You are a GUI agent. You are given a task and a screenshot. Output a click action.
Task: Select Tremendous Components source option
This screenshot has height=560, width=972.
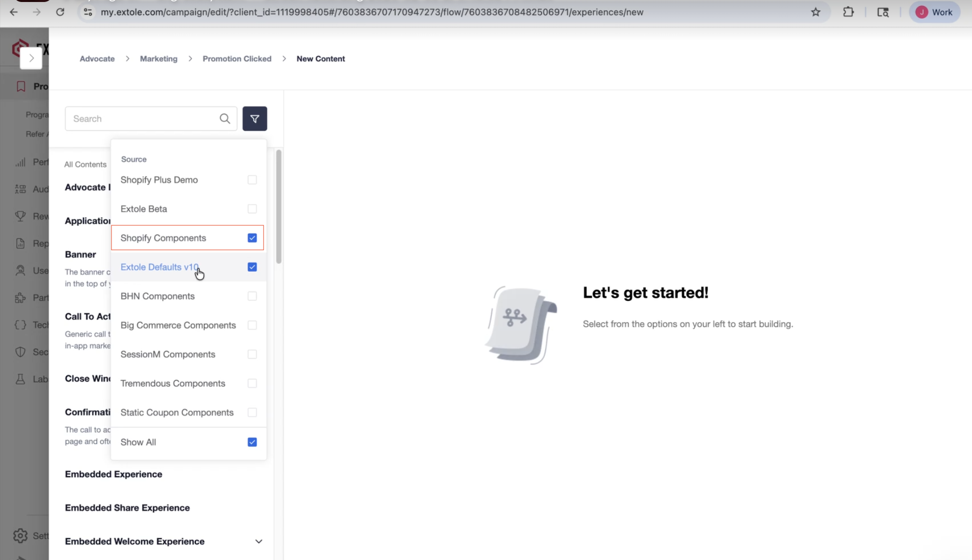(173, 383)
